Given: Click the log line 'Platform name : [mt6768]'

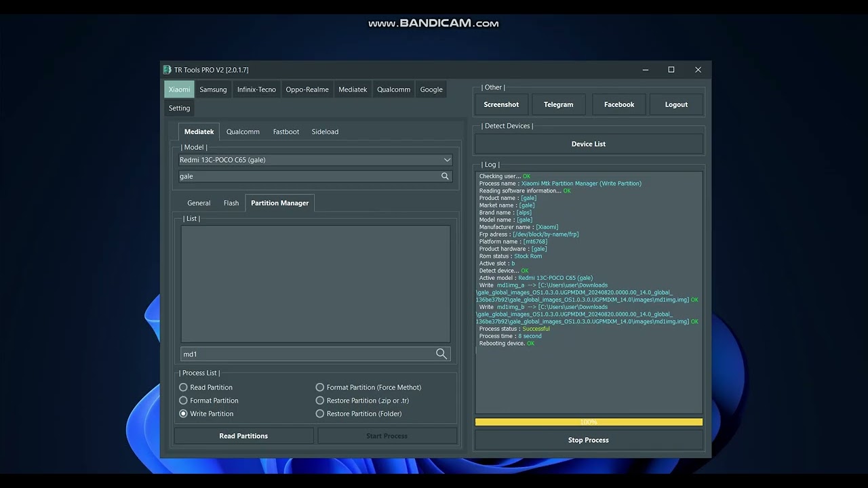Looking at the screenshot, I should point(513,241).
